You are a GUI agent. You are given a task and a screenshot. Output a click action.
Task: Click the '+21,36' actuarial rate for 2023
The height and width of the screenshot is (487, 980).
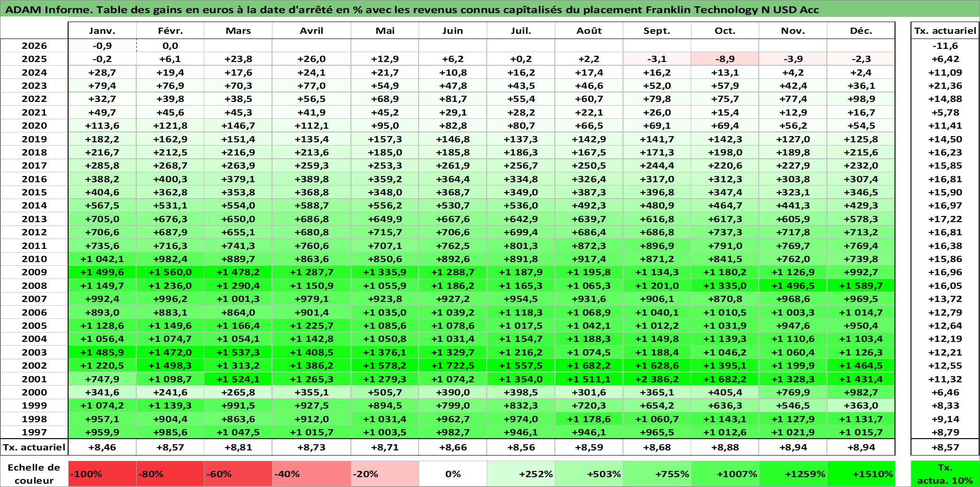click(945, 85)
